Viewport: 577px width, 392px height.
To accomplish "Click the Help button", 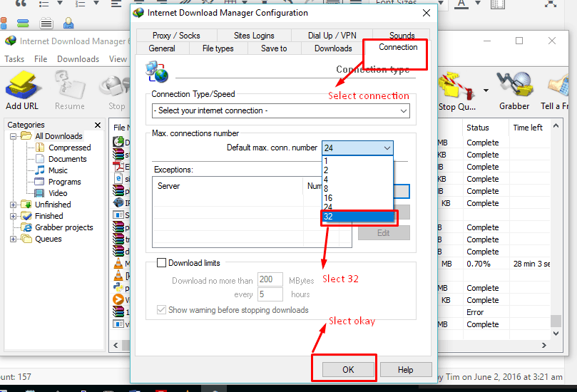I will pos(405,369).
